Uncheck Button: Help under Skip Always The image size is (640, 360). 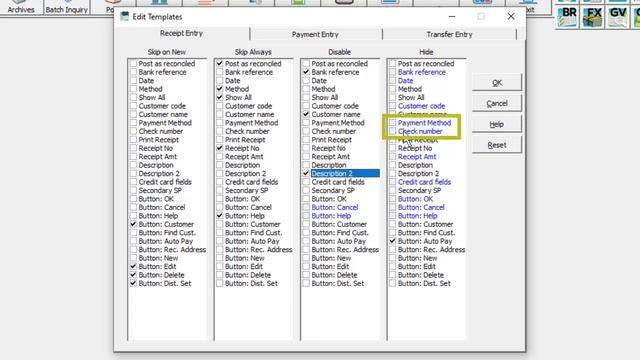(x=220, y=216)
